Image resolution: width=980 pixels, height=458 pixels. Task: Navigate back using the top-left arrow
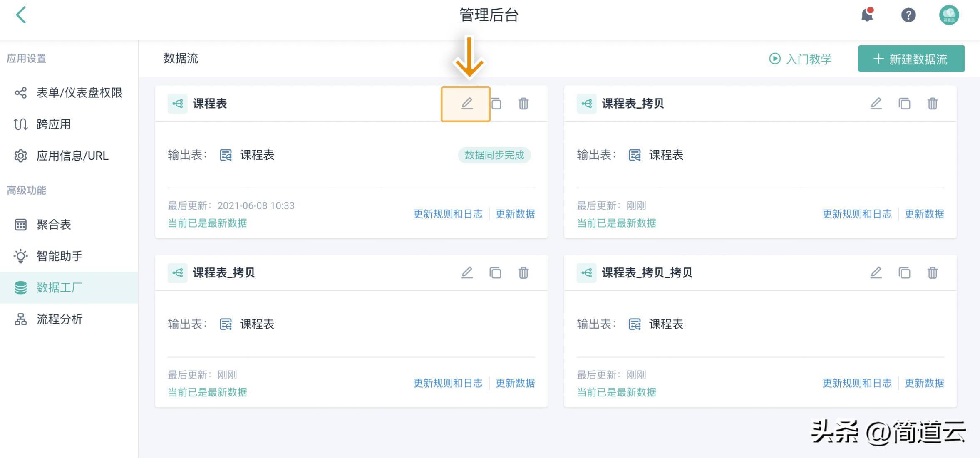22,15
